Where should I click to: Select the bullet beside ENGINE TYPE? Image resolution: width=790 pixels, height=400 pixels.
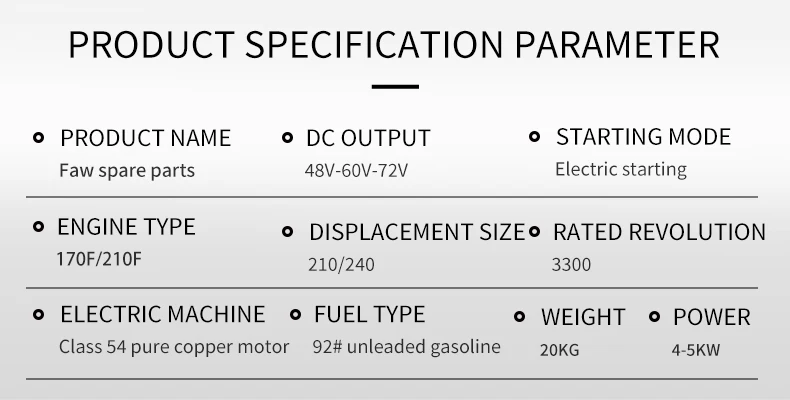click(39, 227)
